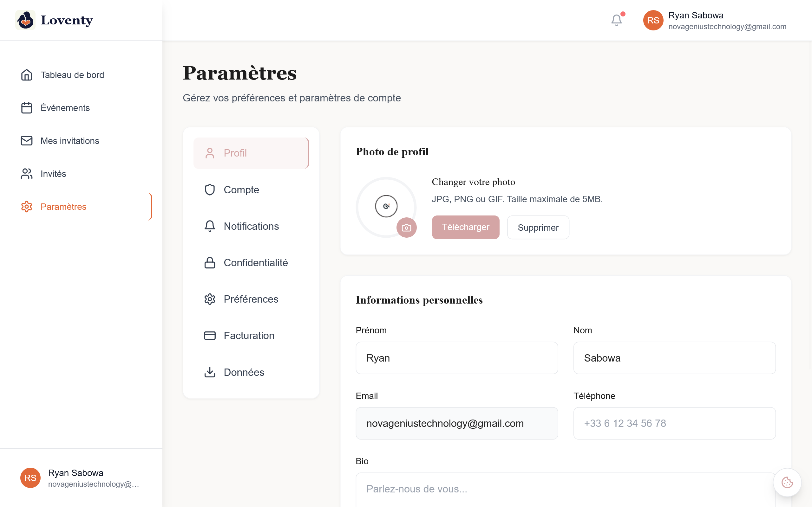Open Mes invitations in the sidebar
Screen dimensions: 812x507
[x=70, y=141]
